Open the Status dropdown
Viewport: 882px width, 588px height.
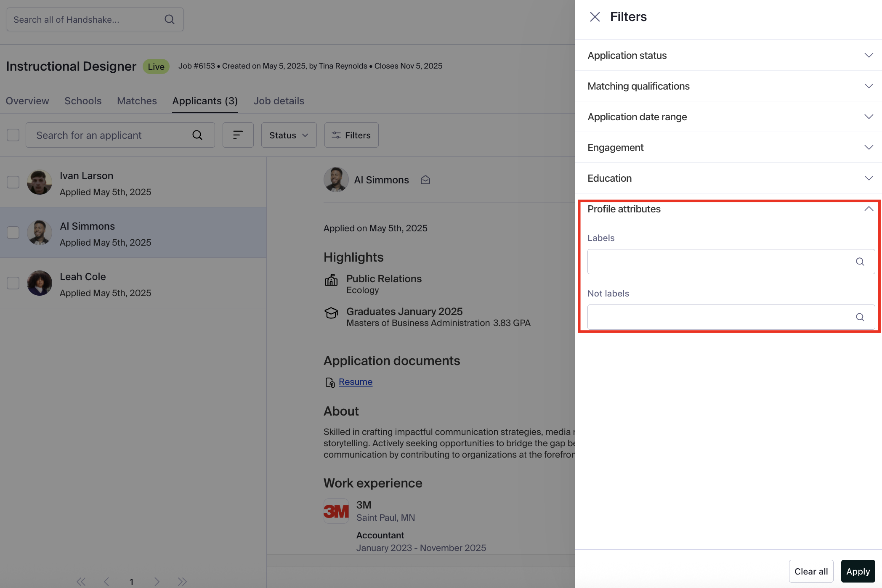[x=289, y=135]
